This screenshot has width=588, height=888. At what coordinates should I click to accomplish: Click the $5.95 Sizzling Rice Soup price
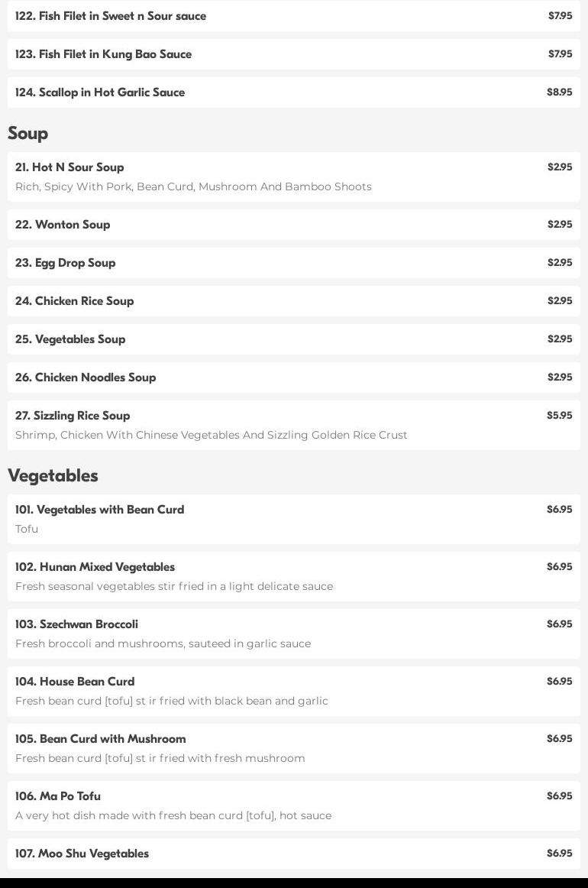tap(559, 416)
